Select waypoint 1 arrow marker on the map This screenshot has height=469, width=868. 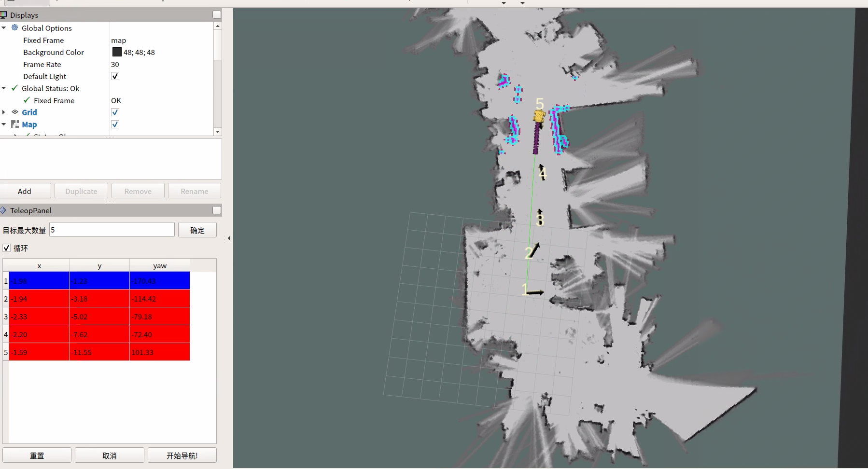click(x=535, y=292)
